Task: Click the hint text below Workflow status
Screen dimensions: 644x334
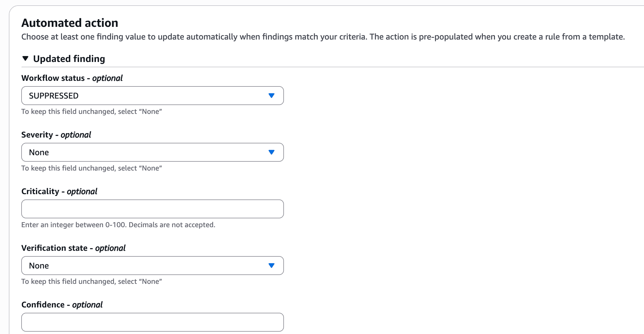Action: coord(91,112)
